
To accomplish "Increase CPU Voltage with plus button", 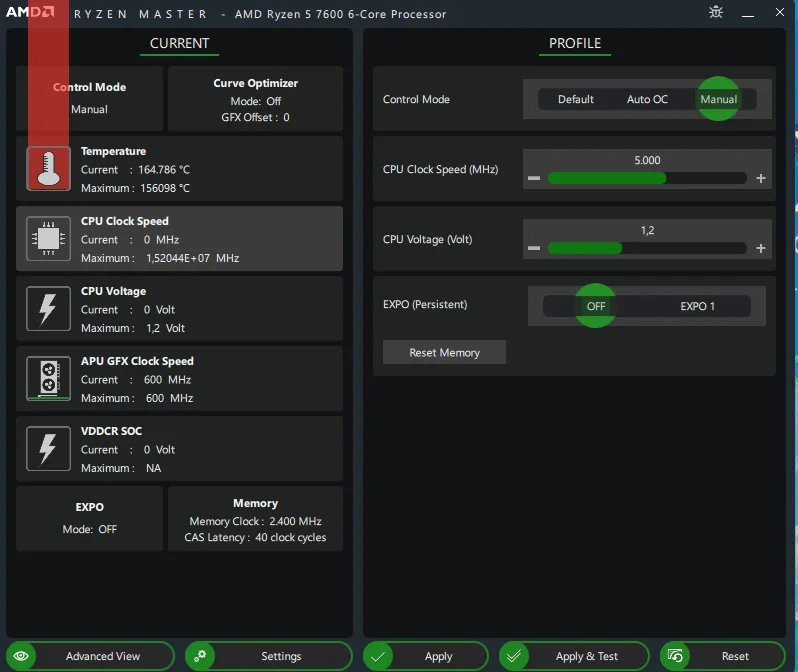I will pyautogui.click(x=761, y=248).
